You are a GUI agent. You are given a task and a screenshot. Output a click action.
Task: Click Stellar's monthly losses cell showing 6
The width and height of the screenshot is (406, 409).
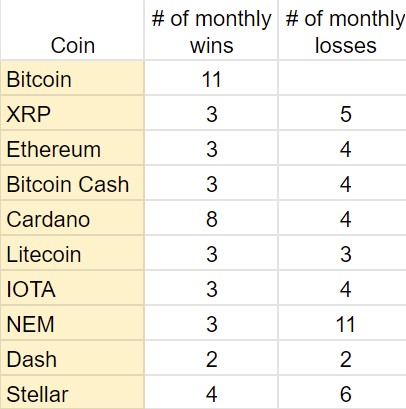click(342, 393)
